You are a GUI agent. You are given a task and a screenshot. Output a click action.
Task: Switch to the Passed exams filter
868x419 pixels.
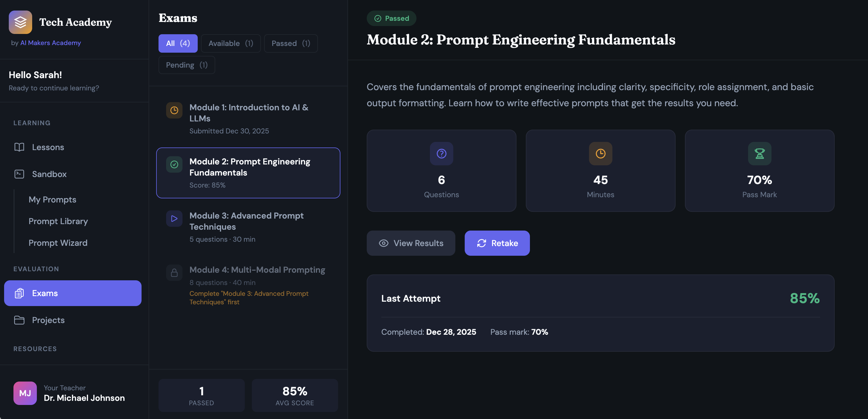click(x=291, y=44)
